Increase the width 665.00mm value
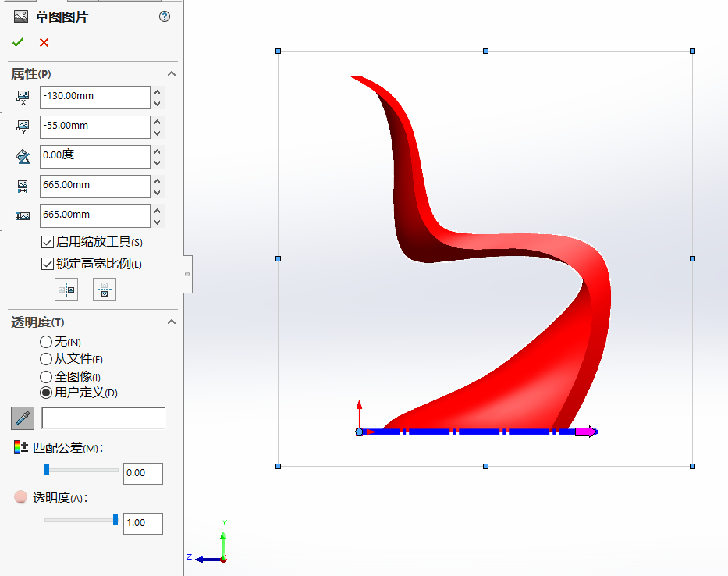This screenshot has width=728, height=576. point(158,181)
